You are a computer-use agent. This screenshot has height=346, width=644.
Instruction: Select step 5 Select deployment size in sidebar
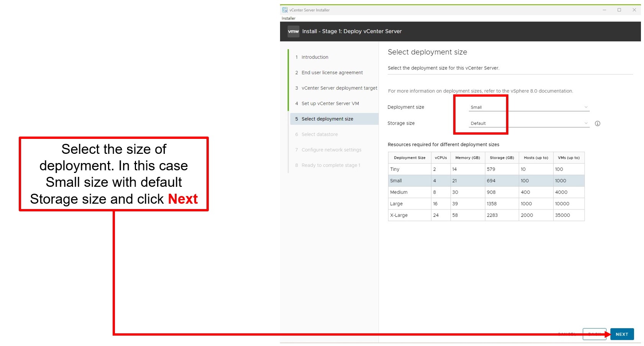pos(334,119)
